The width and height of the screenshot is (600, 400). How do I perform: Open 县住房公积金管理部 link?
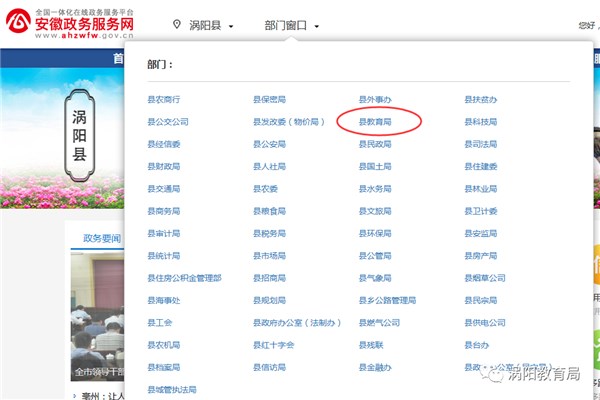tap(184, 278)
